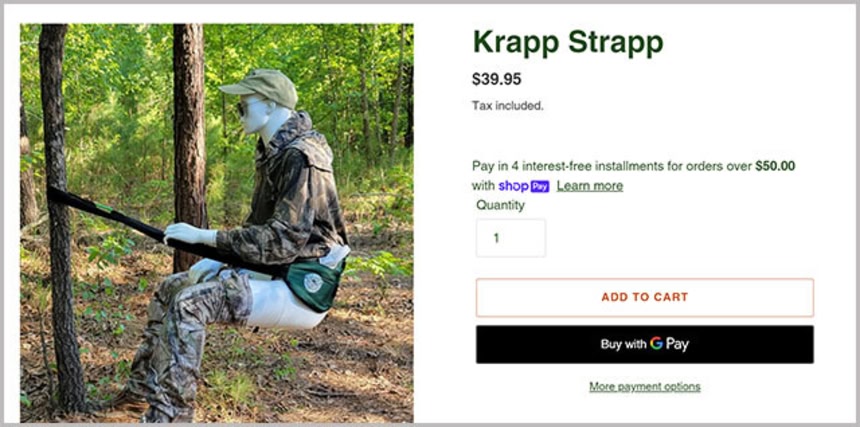860x427 pixels.
Task: Click the bold $50.00 amount
Action: (x=775, y=166)
